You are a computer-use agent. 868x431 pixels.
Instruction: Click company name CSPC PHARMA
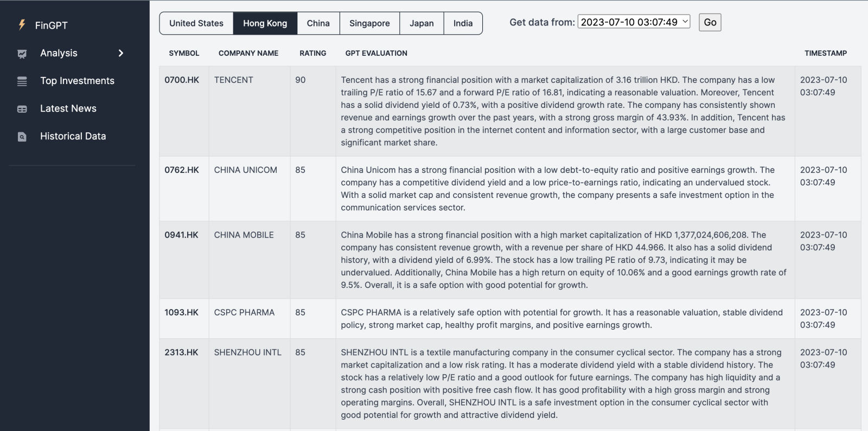point(244,312)
